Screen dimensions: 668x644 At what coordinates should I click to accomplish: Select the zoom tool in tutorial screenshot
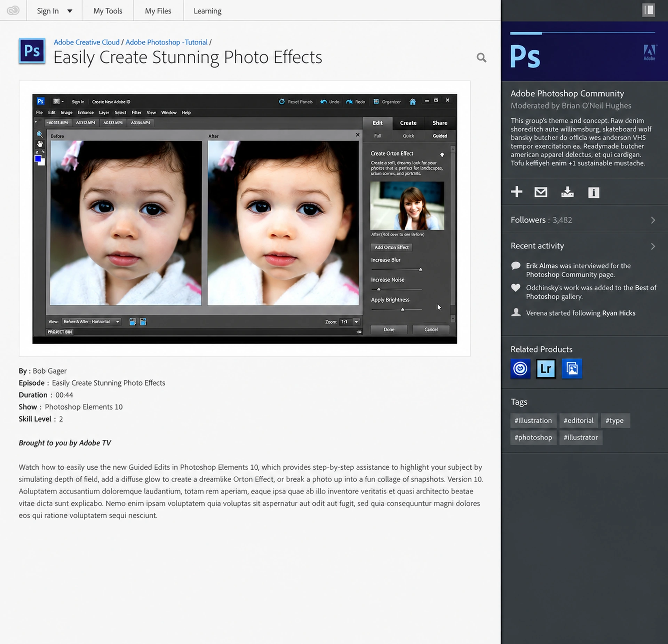coord(40,134)
